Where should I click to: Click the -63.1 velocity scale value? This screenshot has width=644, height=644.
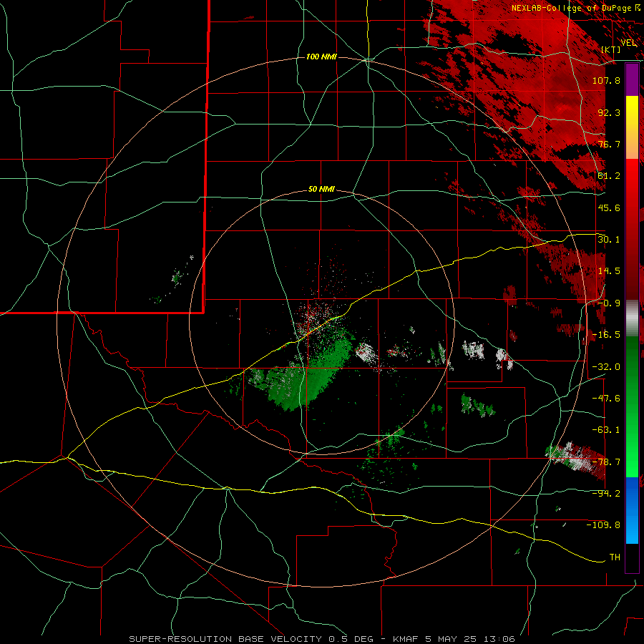pyautogui.click(x=606, y=430)
